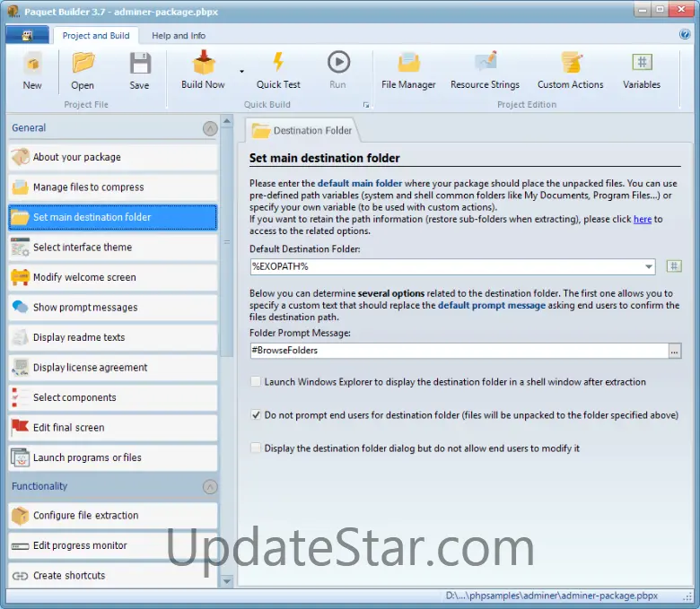The height and width of the screenshot is (609, 700).
Task: Select the Destination Folder tab
Action: click(x=302, y=131)
